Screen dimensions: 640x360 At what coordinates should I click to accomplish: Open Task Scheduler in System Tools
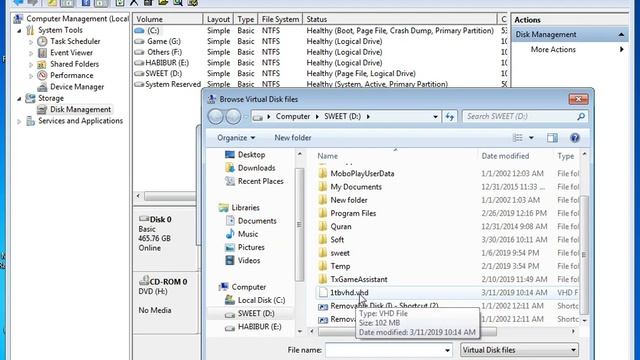point(75,41)
